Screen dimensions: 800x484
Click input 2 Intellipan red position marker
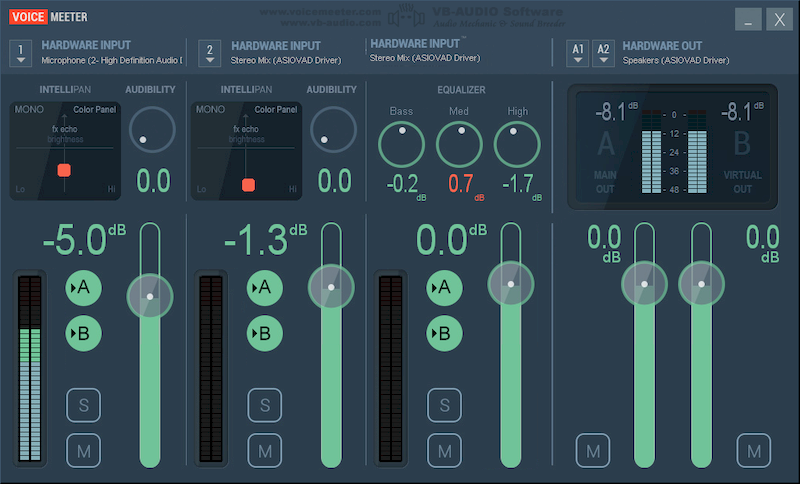point(248,185)
